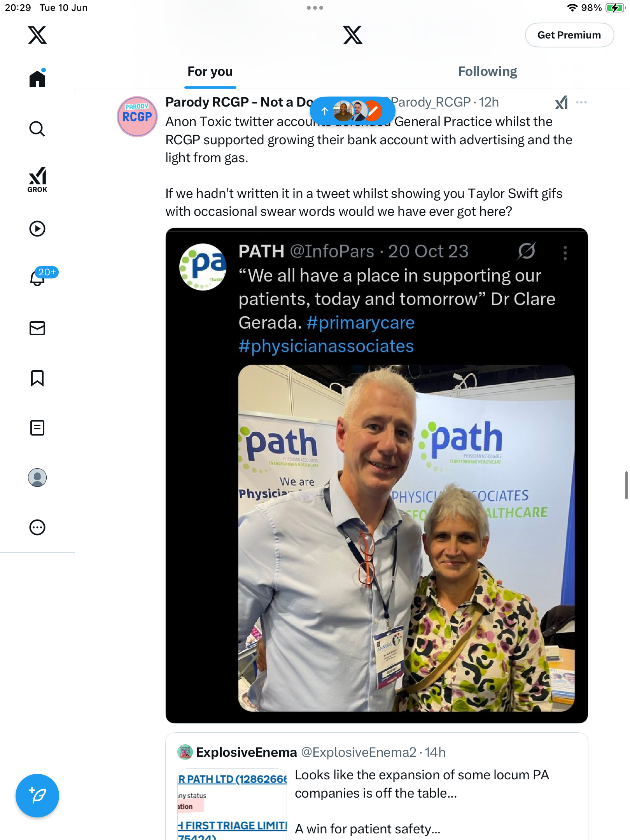Open the Home feed icon
The width and height of the screenshot is (630, 840).
(37, 78)
